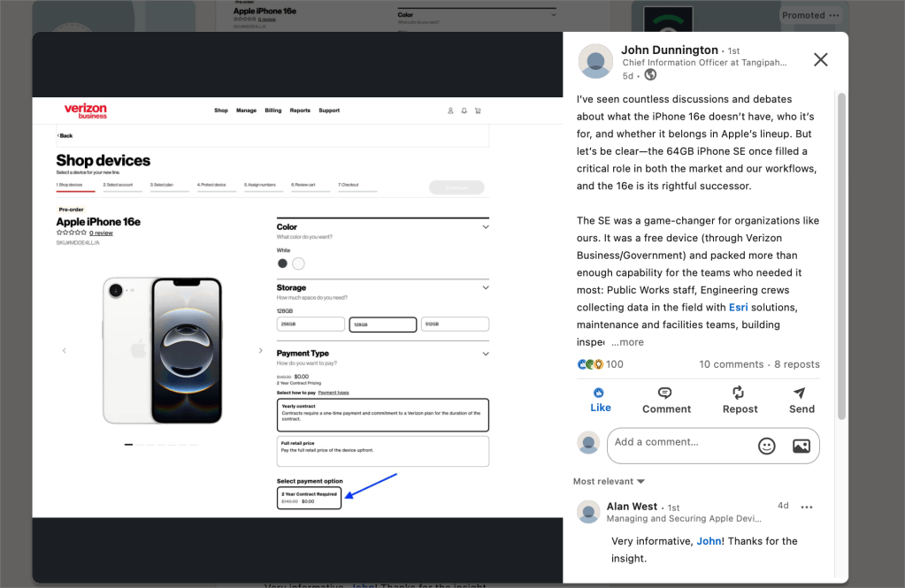The width and height of the screenshot is (905, 588).
Task: Expand post text with …more
Action: coord(628,342)
